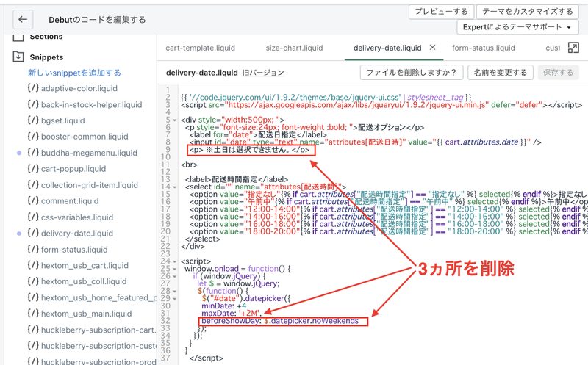Fold the script block at line 24
Screen dimensions: 588x365
click(x=175, y=261)
